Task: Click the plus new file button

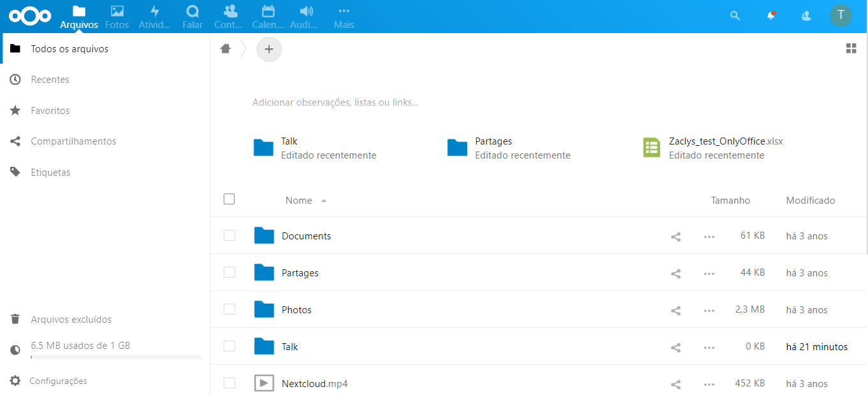Action: pos(269,49)
